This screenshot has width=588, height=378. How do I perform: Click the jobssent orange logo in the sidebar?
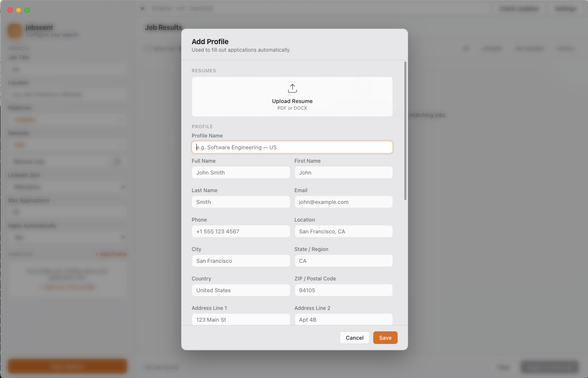coord(15,30)
